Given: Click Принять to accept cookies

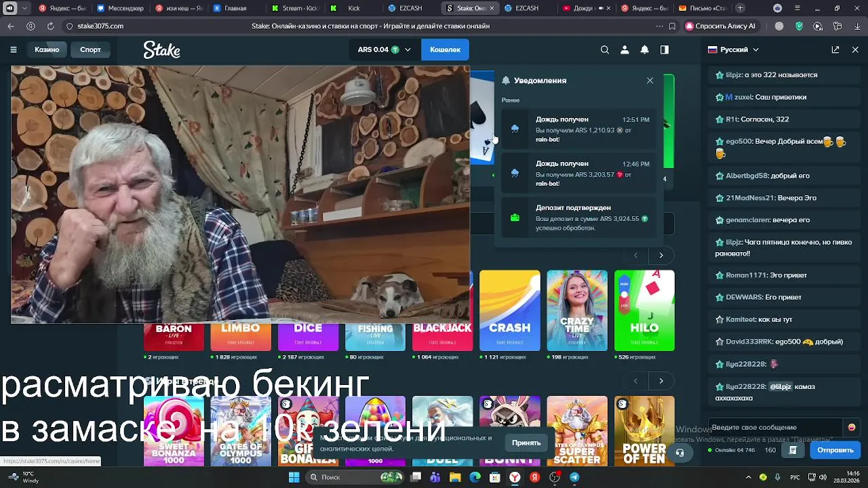Looking at the screenshot, I should click(526, 443).
